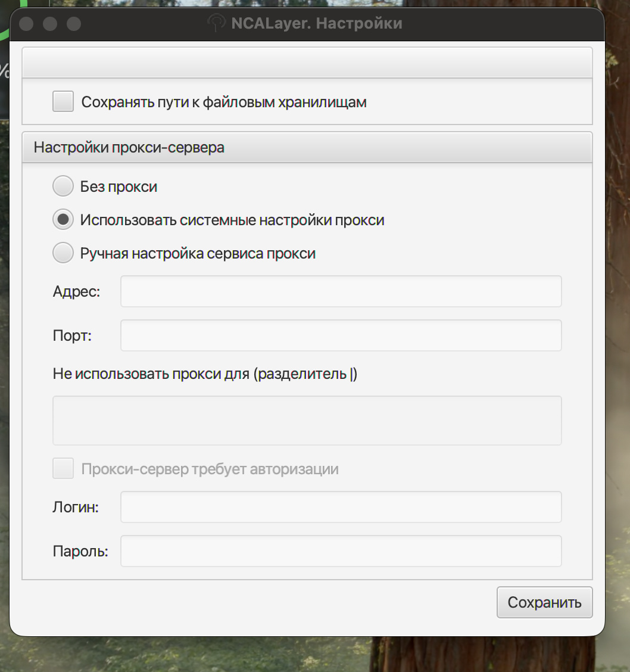This screenshot has height=672, width=630.
Task: Select 'Использовать системные настройки прокси' radio option
Action: 63,220
